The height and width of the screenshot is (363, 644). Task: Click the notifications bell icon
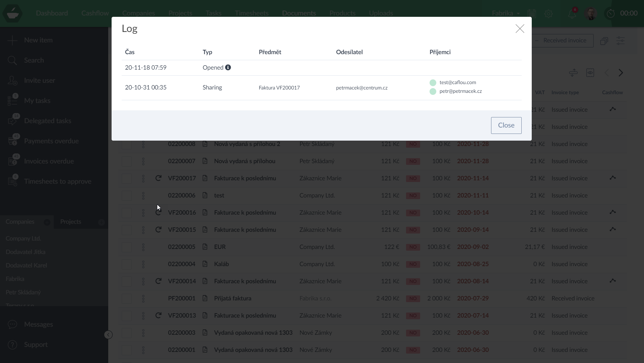pyautogui.click(x=572, y=13)
